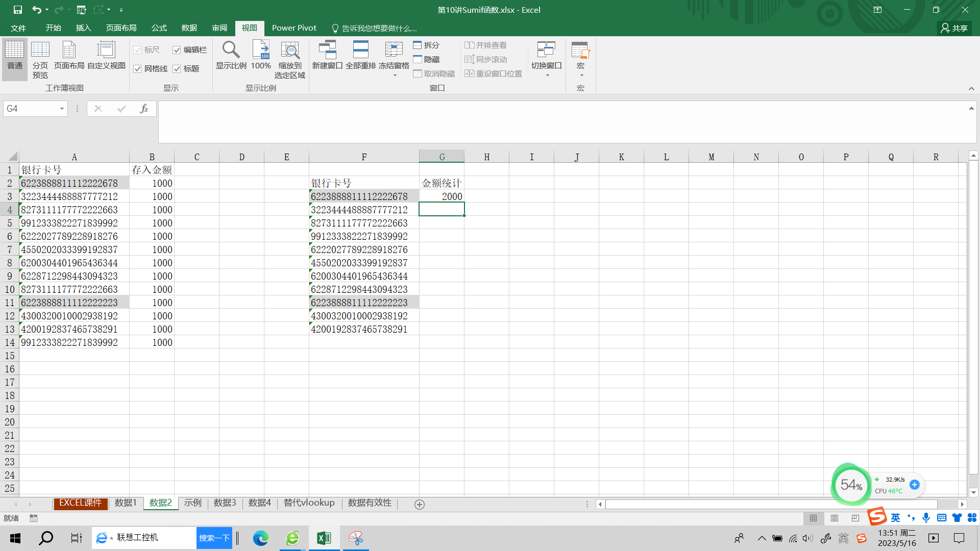Hide the current window (隐藏)

click(x=426, y=59)
